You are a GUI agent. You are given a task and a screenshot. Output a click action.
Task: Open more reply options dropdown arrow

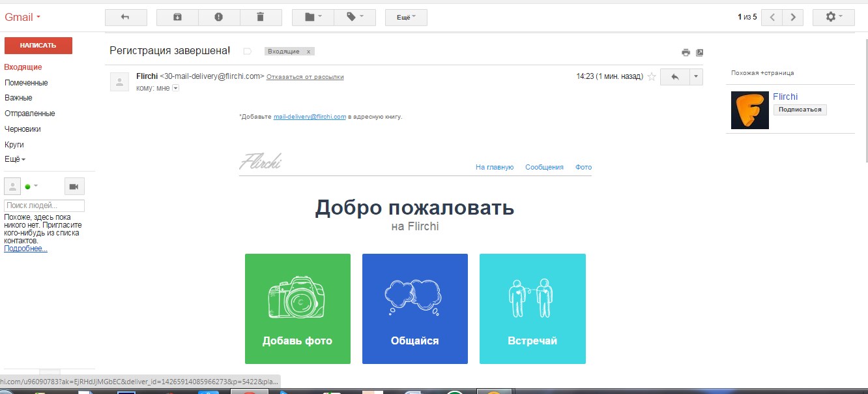(696, 76)
